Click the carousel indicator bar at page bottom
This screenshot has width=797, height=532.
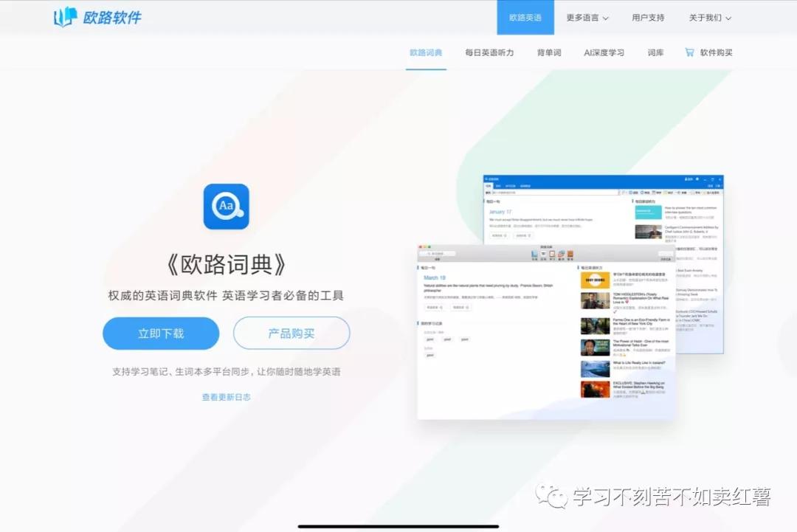(x=398, y=525)
